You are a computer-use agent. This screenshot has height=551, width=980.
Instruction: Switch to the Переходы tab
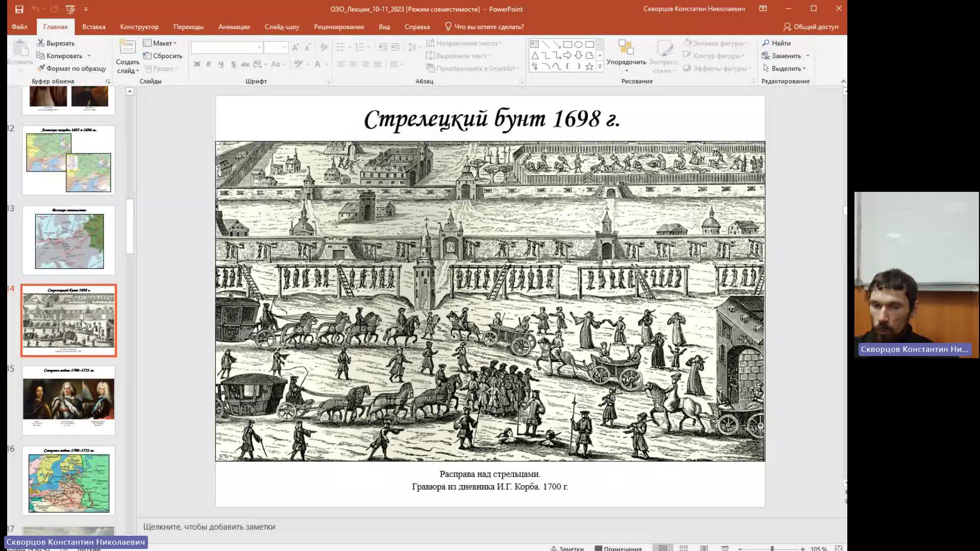click(188, 27)
